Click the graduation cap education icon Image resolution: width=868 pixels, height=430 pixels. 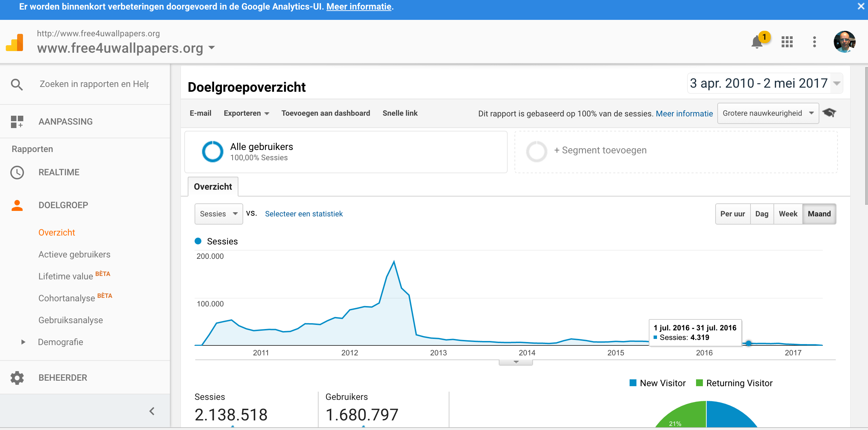pyautogui.click(x=829, y=113)
